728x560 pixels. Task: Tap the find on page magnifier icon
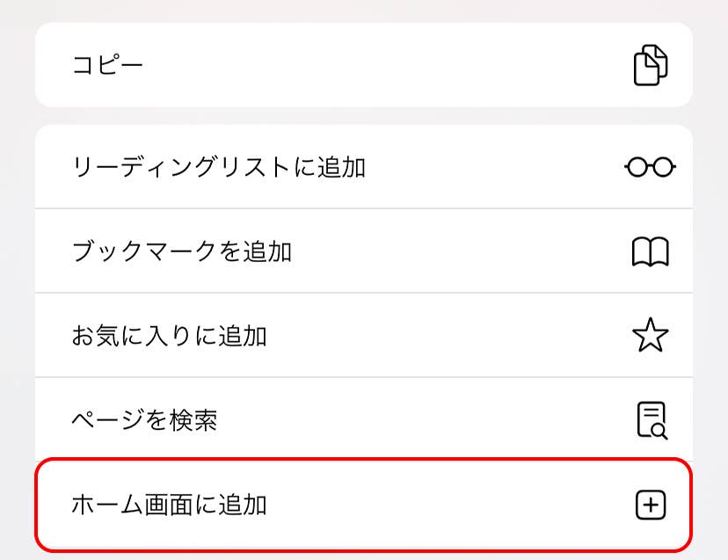coord(651,420)
